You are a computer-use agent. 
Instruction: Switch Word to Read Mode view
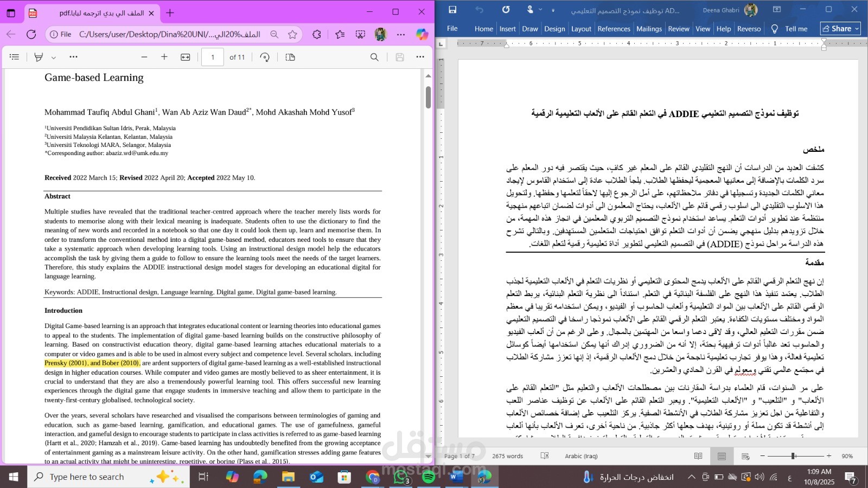pos(698,456)
